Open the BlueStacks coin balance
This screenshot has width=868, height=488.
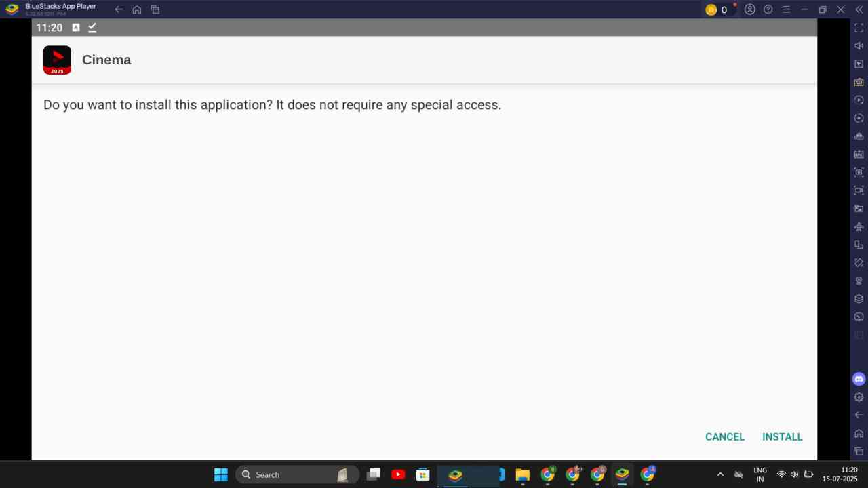coord(717,9)
